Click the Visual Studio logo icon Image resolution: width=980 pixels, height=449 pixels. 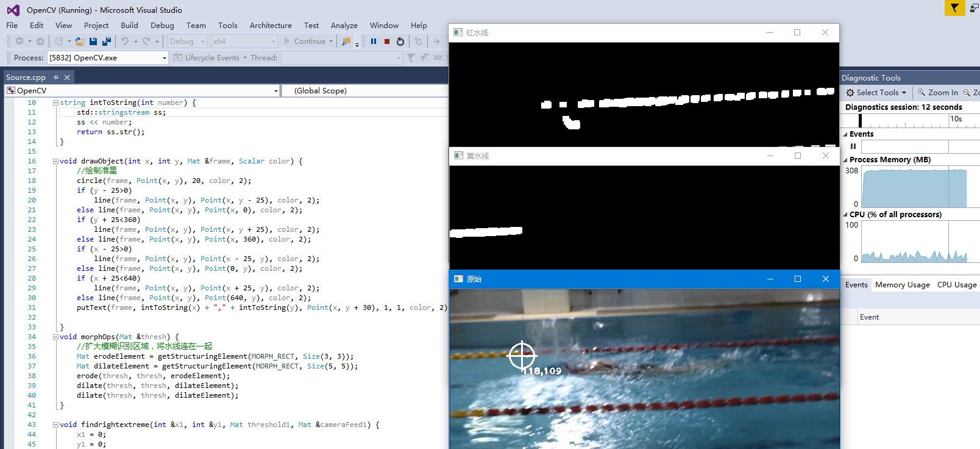coord(13,10)
